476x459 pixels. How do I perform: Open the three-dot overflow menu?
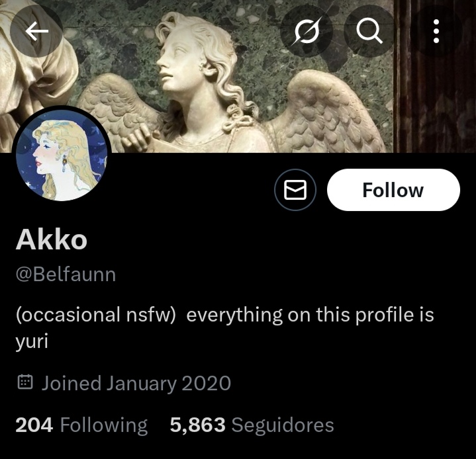(436, 31)
